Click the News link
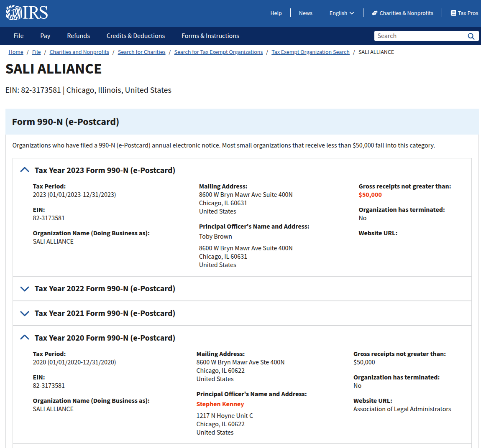 (305, 13)
